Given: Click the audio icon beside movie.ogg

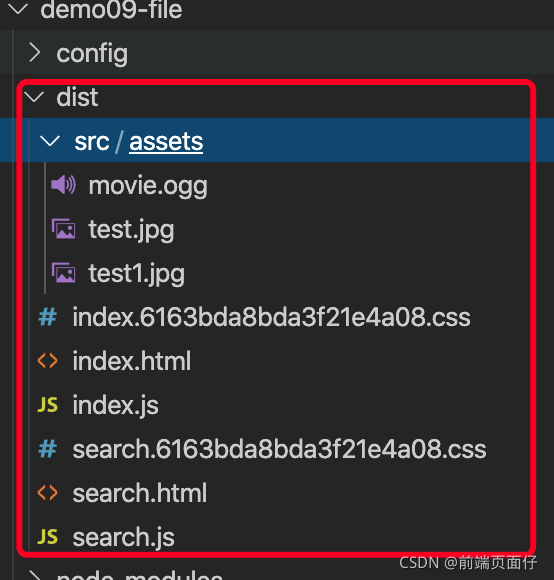Looking at the screenshot, I should 63,185.
